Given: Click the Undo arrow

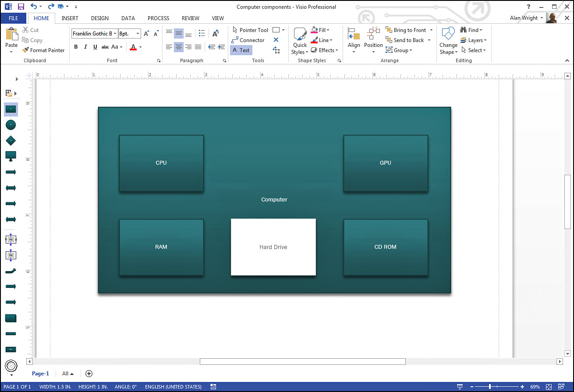Looking at the screenshot, I should (34, 7).
